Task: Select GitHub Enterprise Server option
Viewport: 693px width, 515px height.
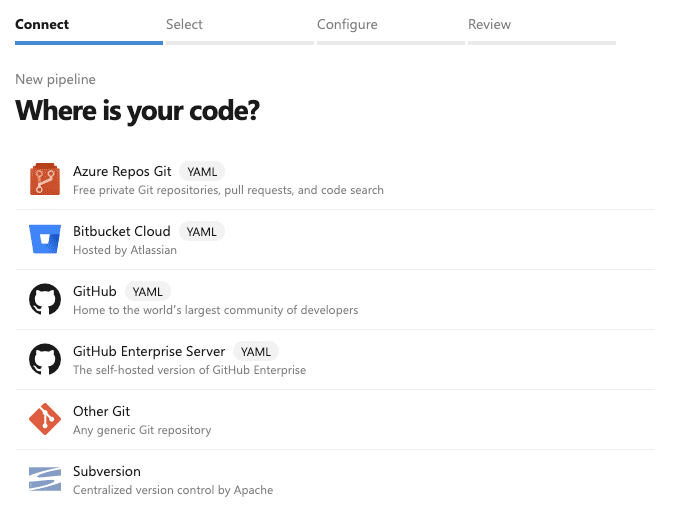Action: pos(148,351)
